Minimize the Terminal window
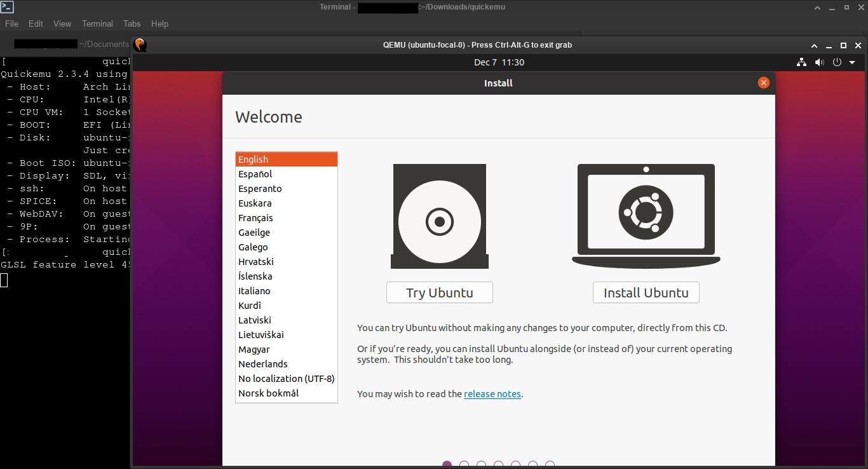This screenshot has height=469, width=868. (x=832, y=7)
